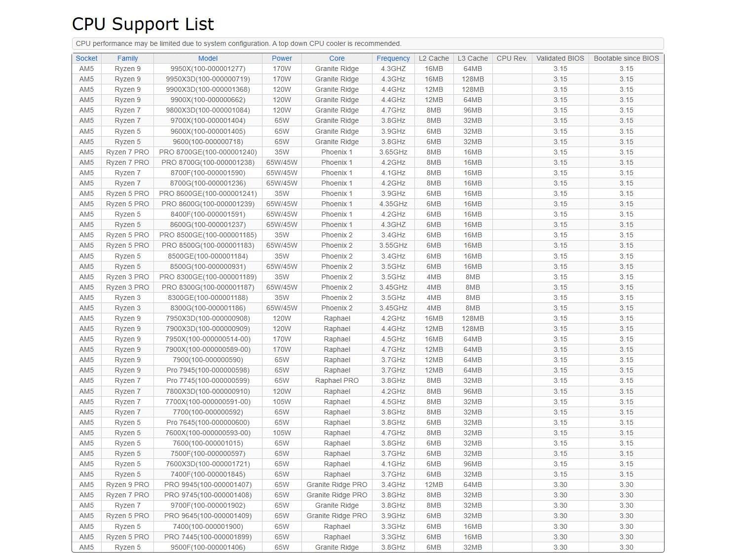Sort table by Family column header
The width and height of the screenshot is (742, 560).
coord(127,58)
